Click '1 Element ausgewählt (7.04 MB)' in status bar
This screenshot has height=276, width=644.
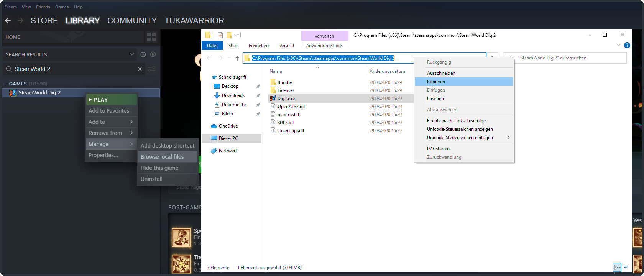[x=269, y=268]
